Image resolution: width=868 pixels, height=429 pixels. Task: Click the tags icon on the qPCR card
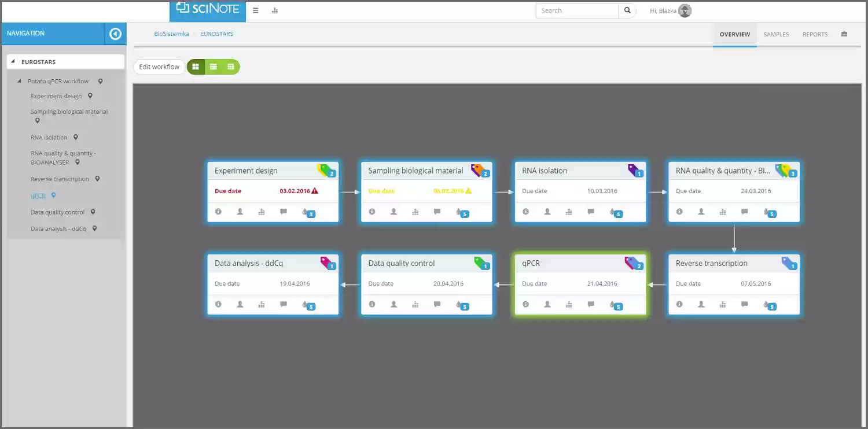632,261
